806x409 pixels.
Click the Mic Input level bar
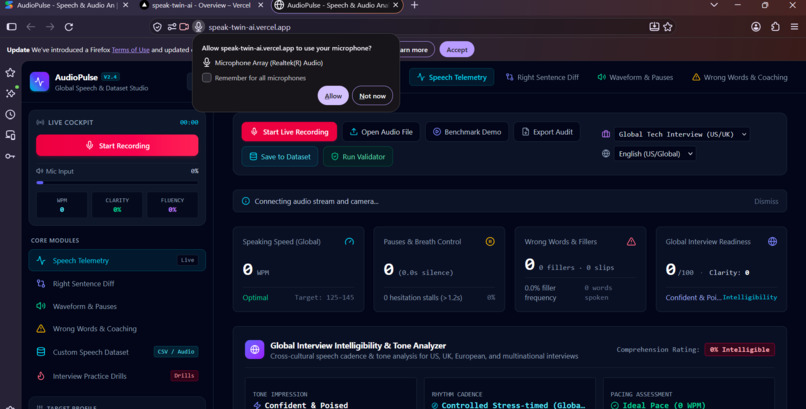117,182
